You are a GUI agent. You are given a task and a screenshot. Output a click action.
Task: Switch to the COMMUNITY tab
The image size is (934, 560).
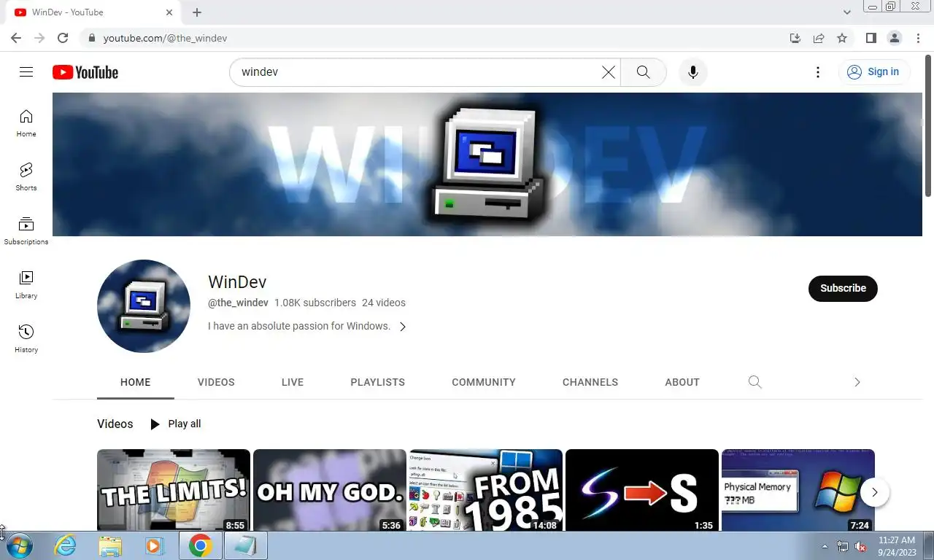coord(484,382)
